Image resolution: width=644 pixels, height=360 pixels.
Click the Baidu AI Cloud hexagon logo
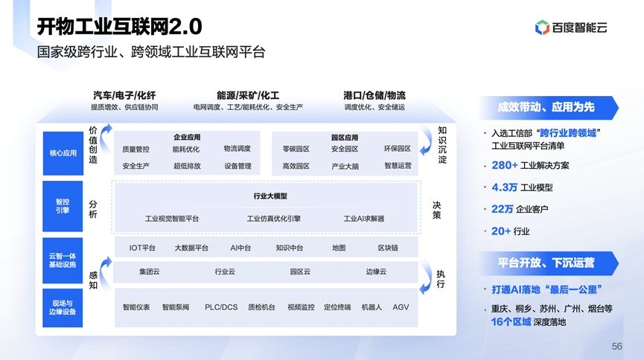(542, 28)
